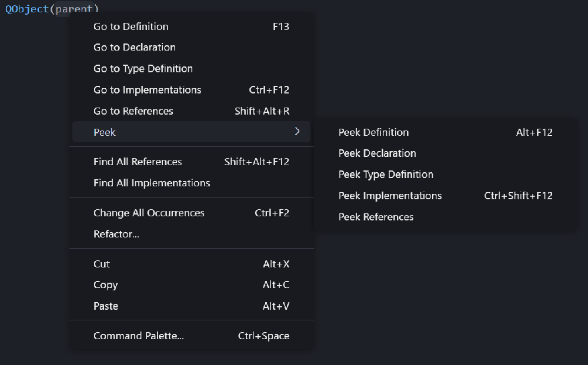Open the Command Palette...
Screen dimensions: 588x365
pos(139,336)
